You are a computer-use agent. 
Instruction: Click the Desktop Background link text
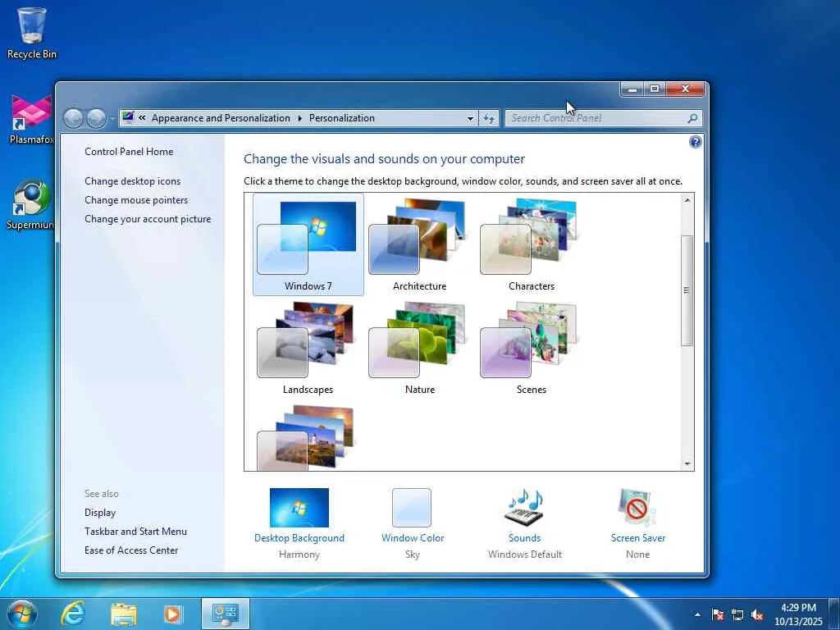[x=299, y=538]
